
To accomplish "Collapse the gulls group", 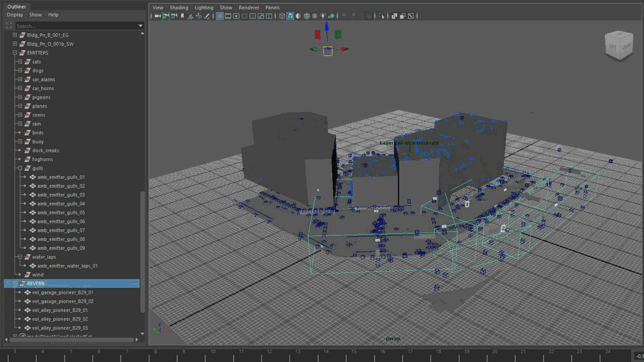I will [x=20, y=168].
